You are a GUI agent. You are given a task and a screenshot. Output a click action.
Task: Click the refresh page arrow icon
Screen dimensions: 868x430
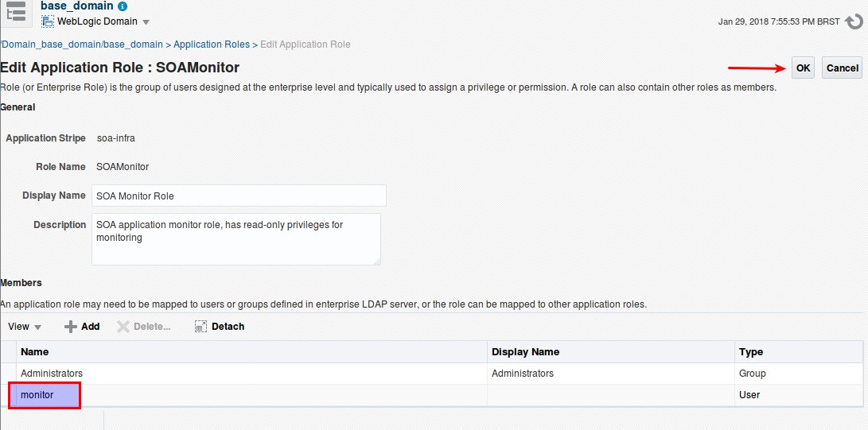(x=854, y=22)
